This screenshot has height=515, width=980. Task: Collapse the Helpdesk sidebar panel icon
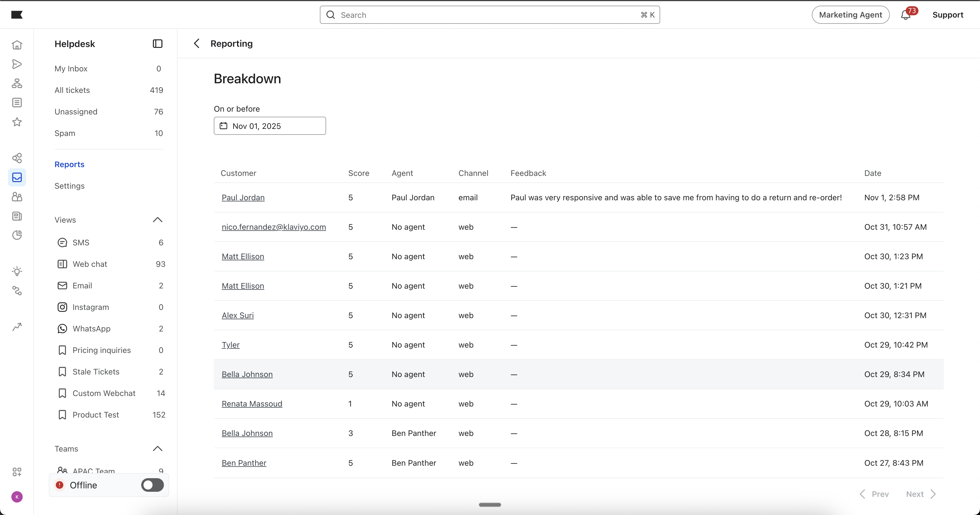[x=157, y=44]
